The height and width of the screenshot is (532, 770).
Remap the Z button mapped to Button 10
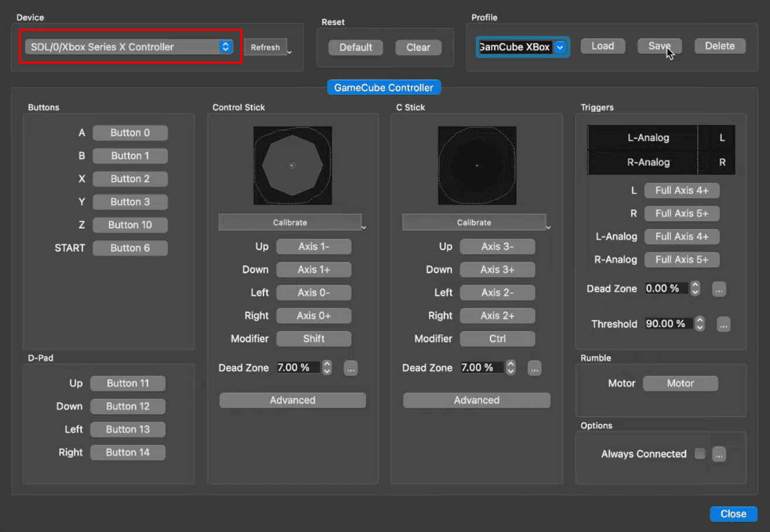[x=130, y=225]
